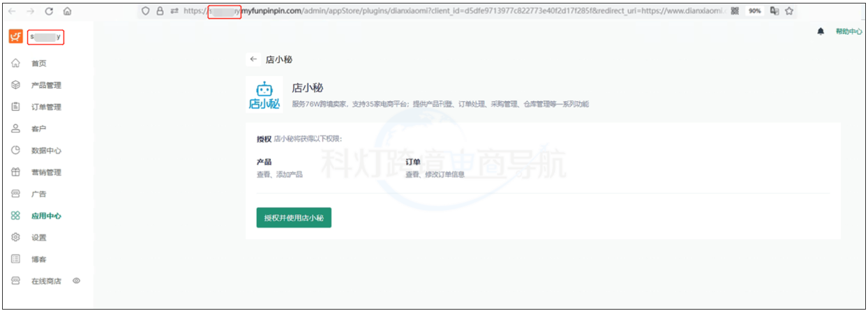Screen dimensions: 868x311
Task: Click the orange store logo icon
Action: click(x=16, y=36)
